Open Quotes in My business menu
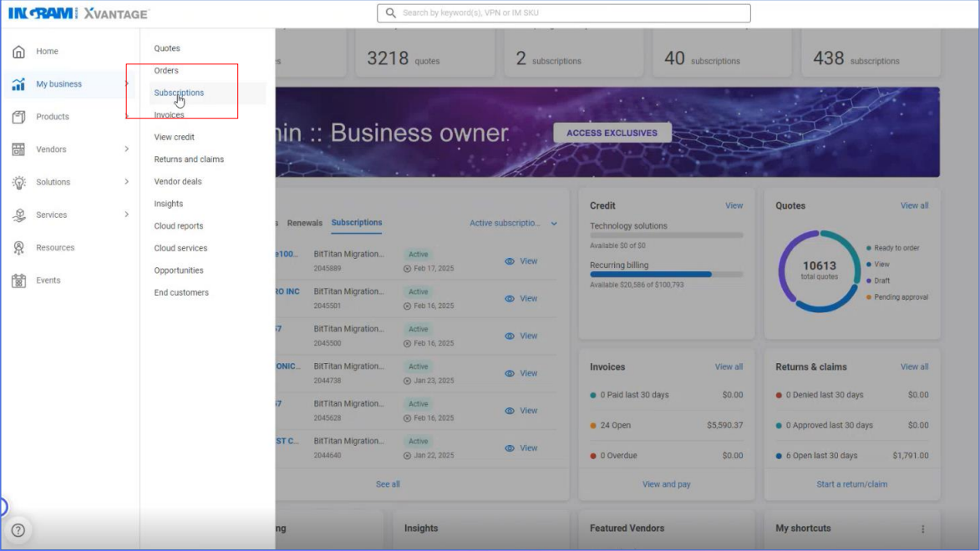 click(x=167, y=48)
